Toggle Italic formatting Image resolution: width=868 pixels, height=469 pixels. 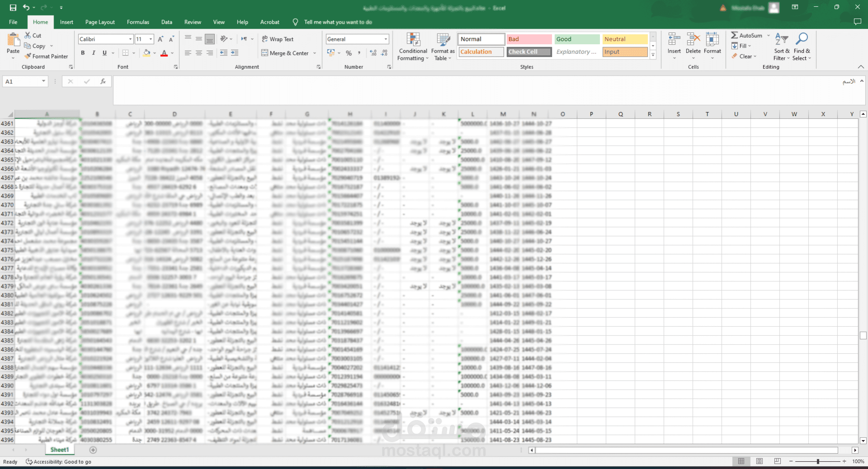click(x=94, y=53)
